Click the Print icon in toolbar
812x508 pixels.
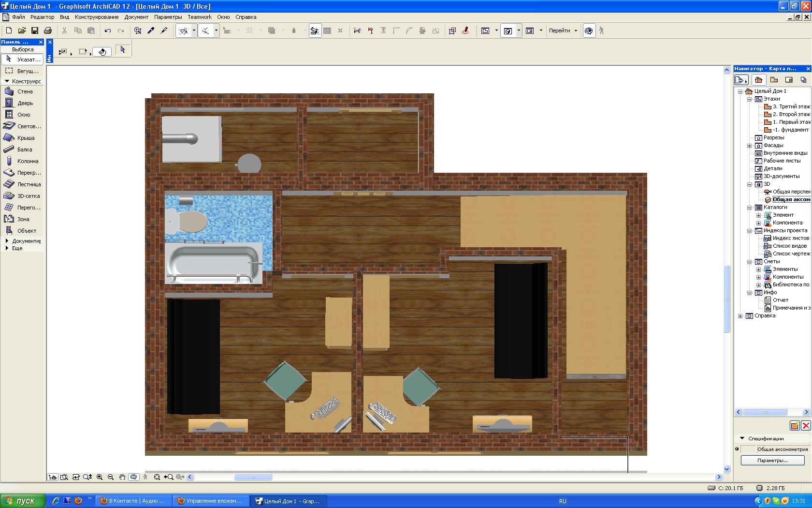point(47,30)
